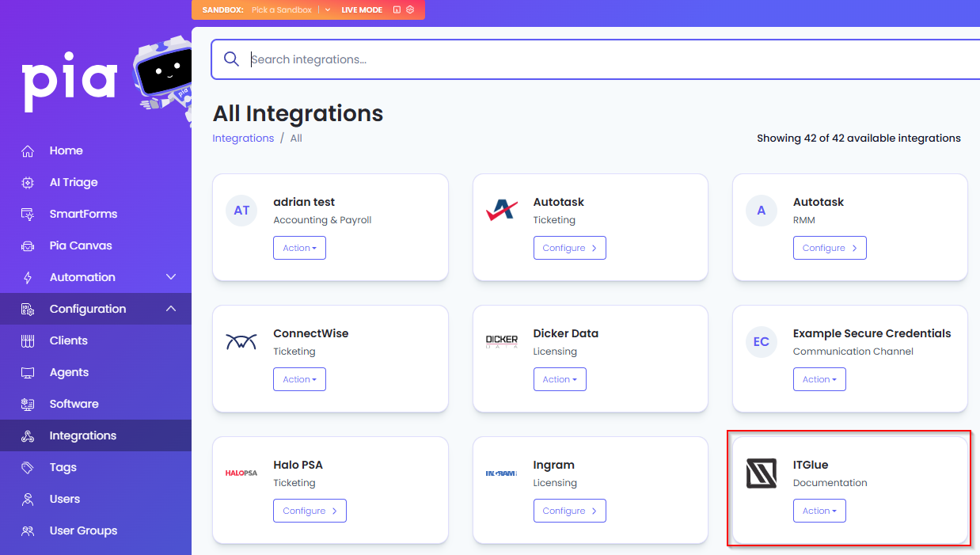980x555 pixels.
Task: Click the Example Secure Credentials title
Action: click(872, 333)
